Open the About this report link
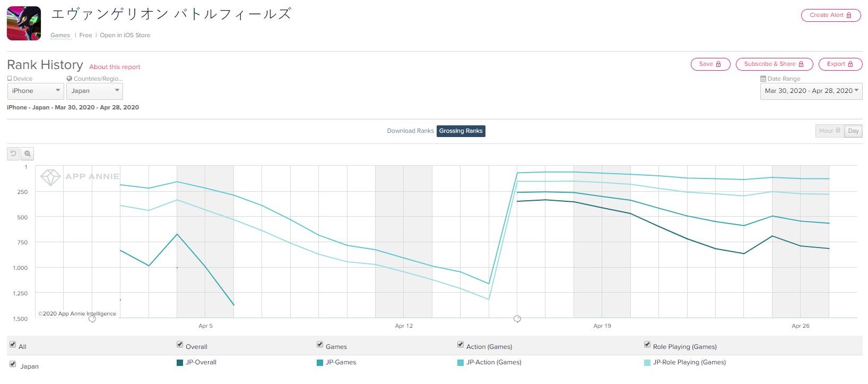 115,67
